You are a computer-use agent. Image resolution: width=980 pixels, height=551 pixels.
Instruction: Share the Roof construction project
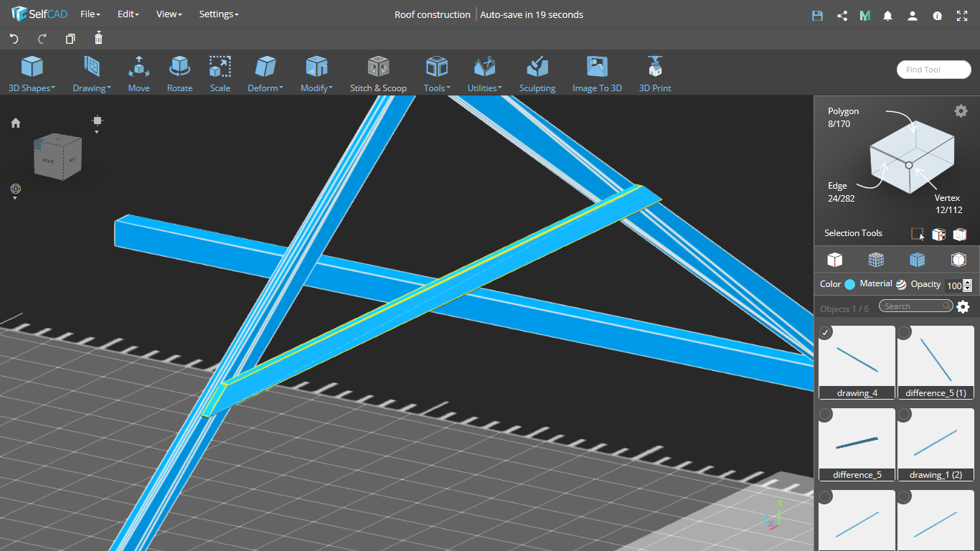842,15
